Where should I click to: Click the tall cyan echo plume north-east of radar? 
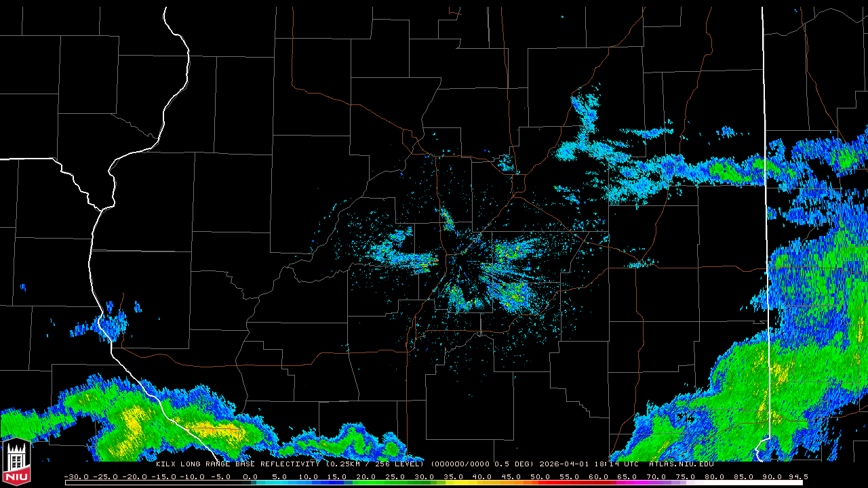585,115
